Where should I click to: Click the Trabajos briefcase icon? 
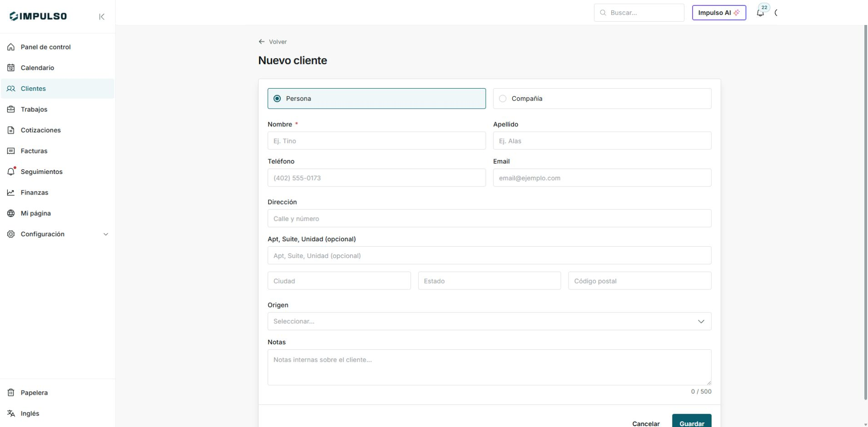click(x=11, y=109)
